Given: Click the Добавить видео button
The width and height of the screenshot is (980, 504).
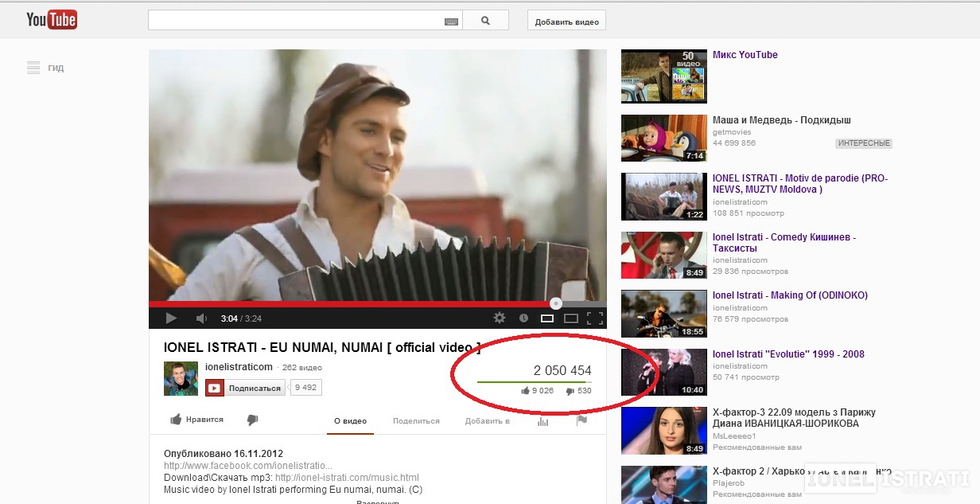Looking at the screenshot, I should tap(566, 21).
